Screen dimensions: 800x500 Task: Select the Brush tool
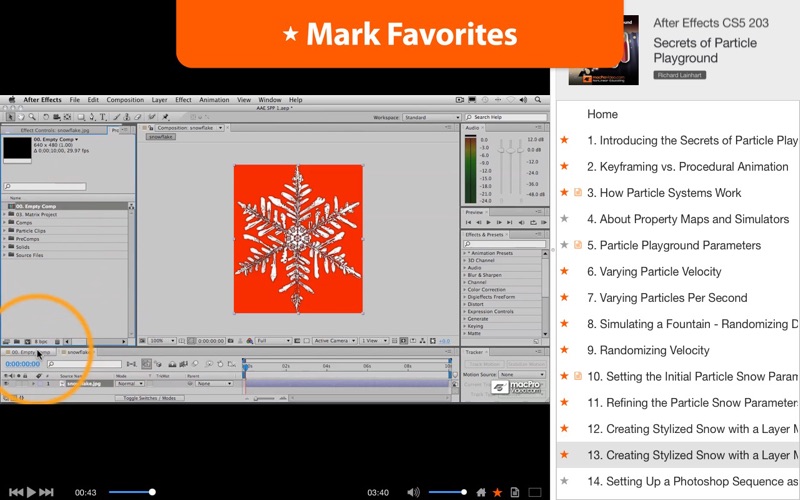pyautogui.click(x=116, y=117)
